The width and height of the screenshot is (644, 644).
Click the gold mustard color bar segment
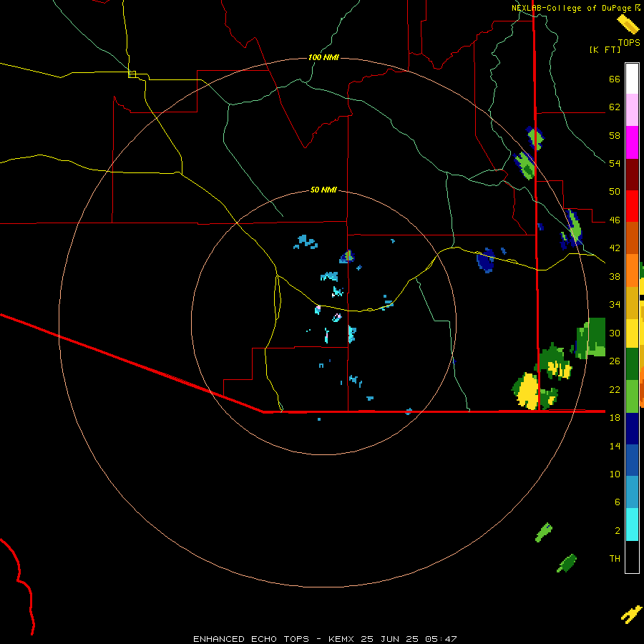632,303
